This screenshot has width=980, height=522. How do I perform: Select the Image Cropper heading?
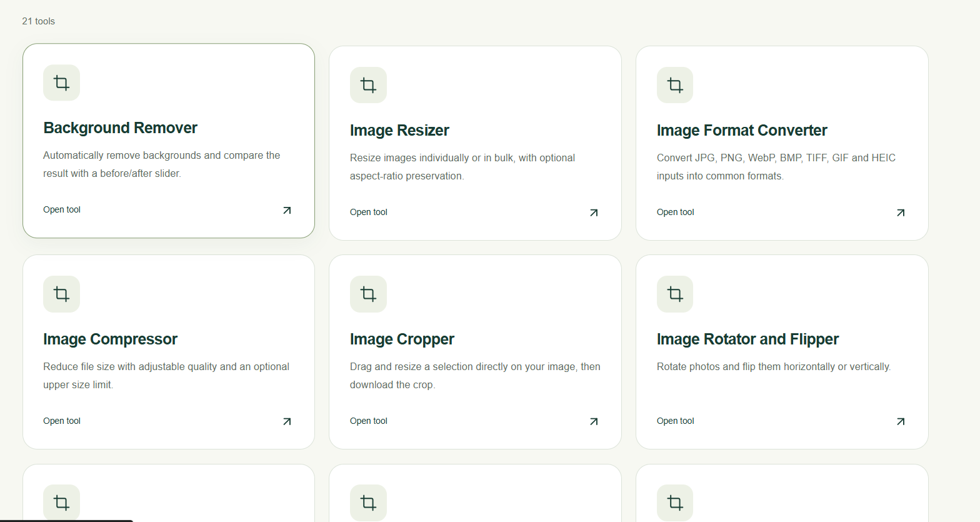tap(402, 339)
